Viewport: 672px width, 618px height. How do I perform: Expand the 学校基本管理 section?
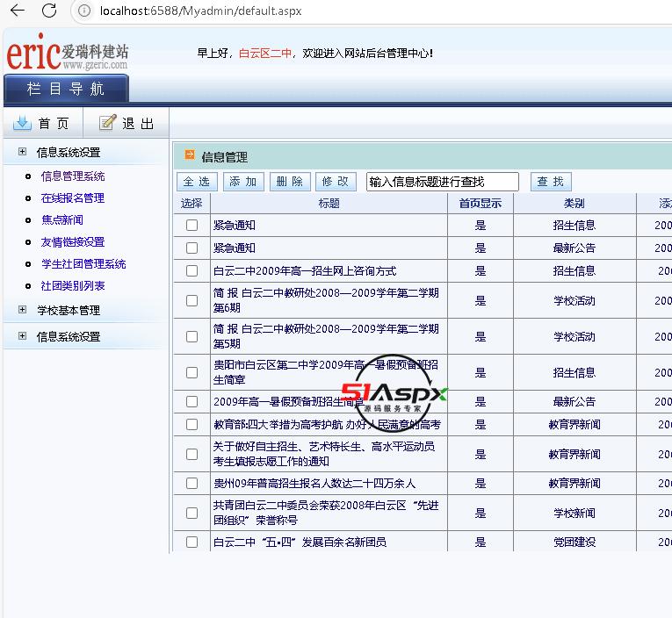pos(22,310)
